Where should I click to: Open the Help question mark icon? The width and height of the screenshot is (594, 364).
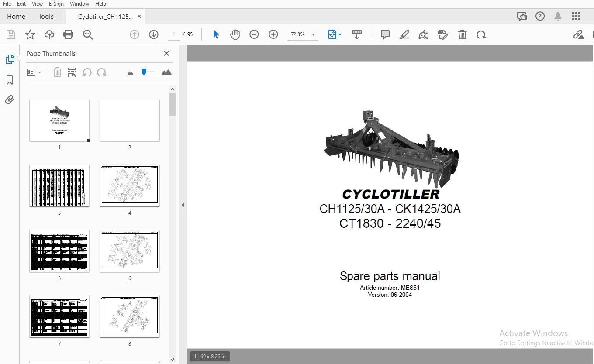[x=540, y=17]
